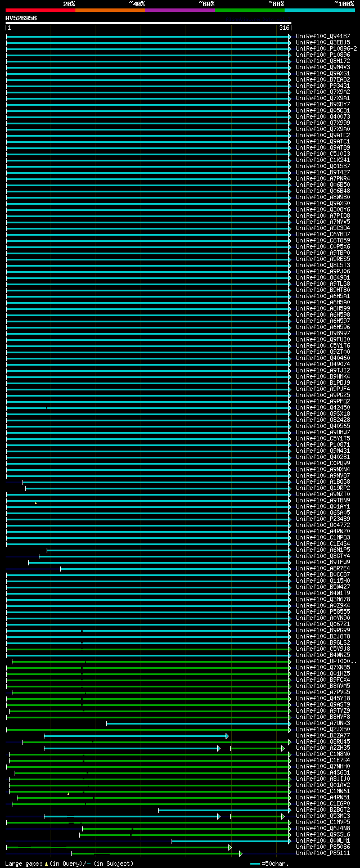Select label UniRef100_B9RGR9
The image size is (360, 868).
tap(323, 630)
